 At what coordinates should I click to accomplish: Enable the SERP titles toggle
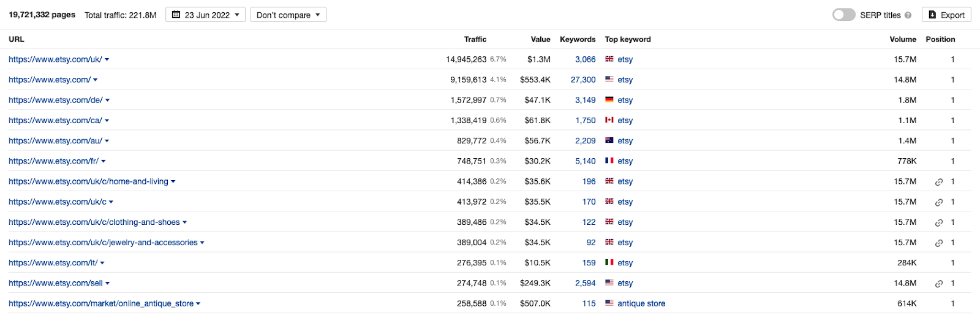click(x=843, y=15)
